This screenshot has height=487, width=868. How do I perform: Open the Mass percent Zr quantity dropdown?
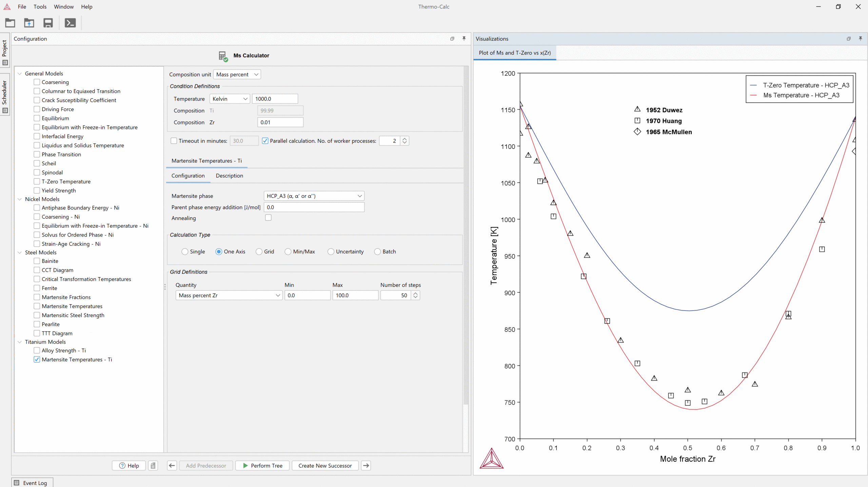pyautogui.click(x=229, y=295)
